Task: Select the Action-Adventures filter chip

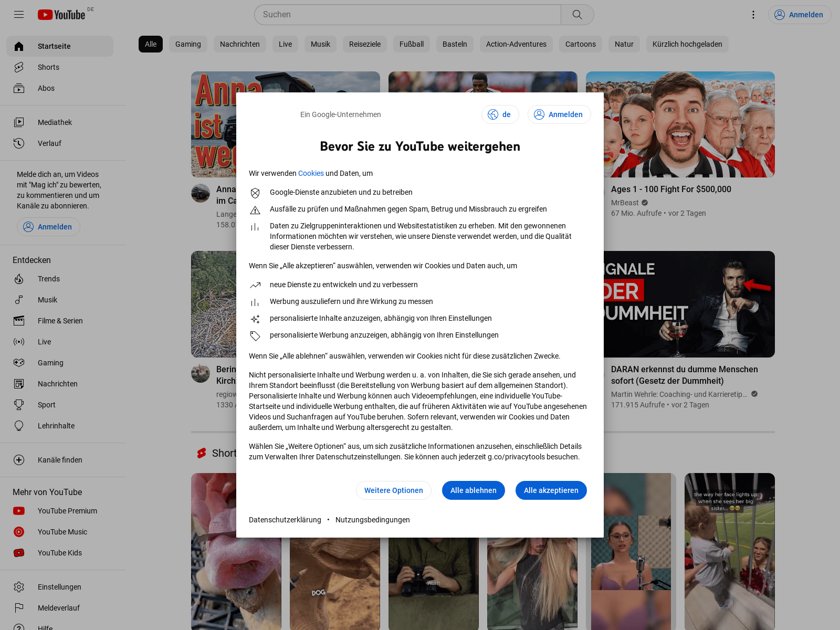Action: (x=516, y=44)
